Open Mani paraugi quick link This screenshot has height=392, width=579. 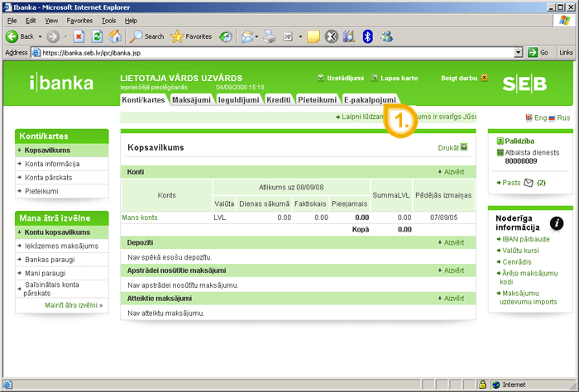tap(45, 273)
